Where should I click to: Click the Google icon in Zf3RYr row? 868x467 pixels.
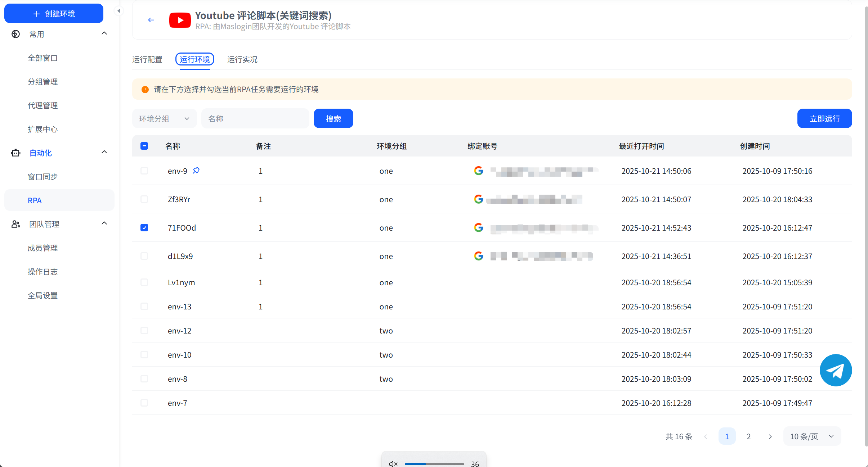[x=478, y=199]
